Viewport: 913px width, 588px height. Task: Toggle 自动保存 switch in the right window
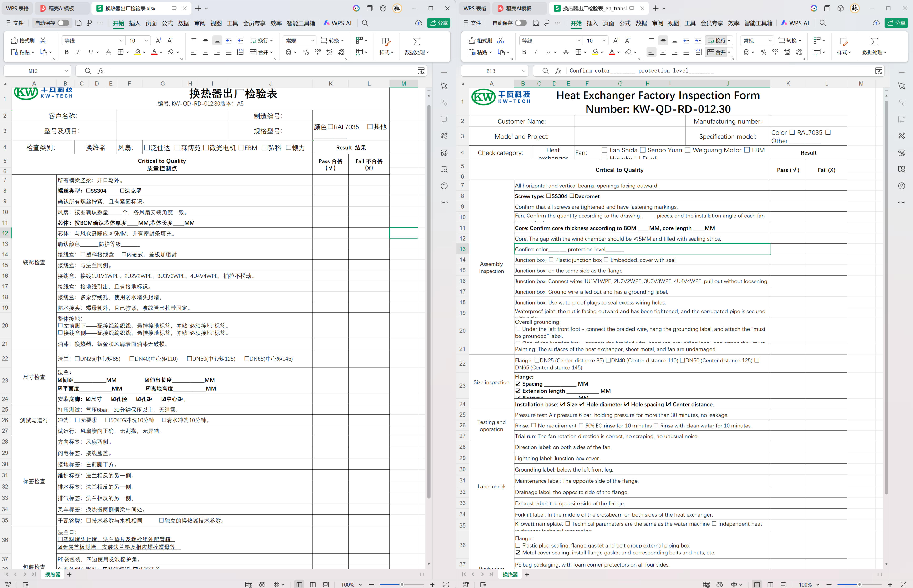pos(521,23)
